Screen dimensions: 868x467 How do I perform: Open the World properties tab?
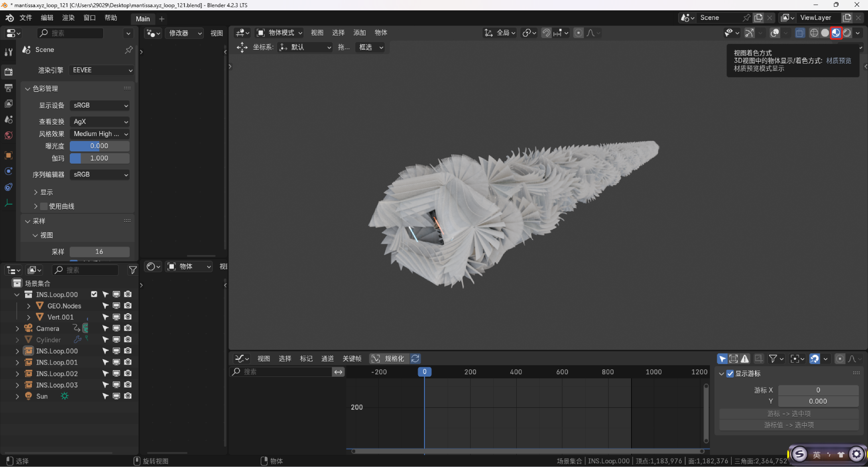pos(8,135)
